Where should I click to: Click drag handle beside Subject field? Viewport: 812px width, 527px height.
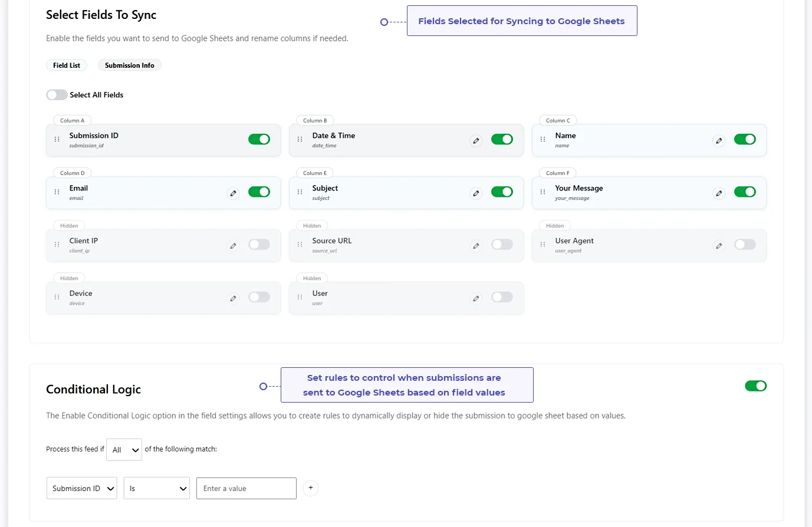[x=300, y=192]
